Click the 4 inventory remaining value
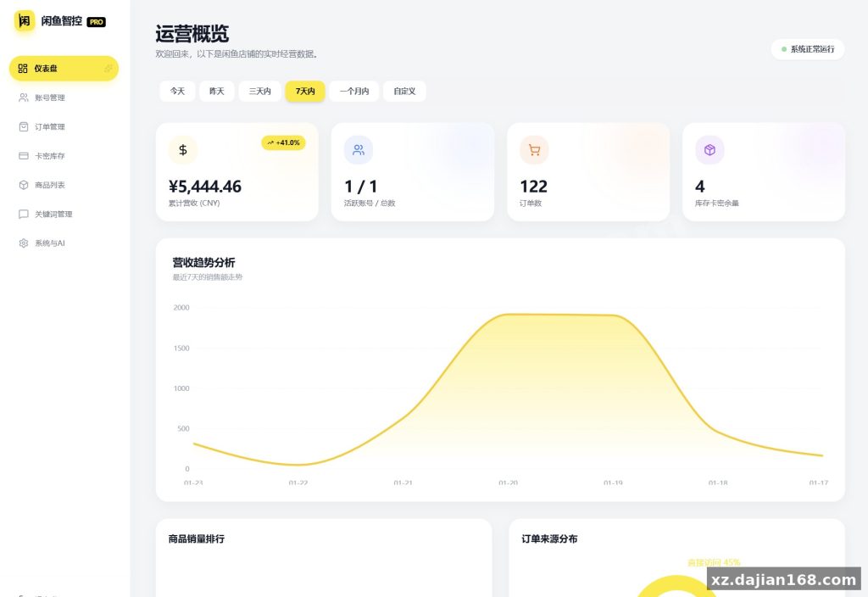The width and height of the screenshot is (868, 597). [x=699, y=187]
